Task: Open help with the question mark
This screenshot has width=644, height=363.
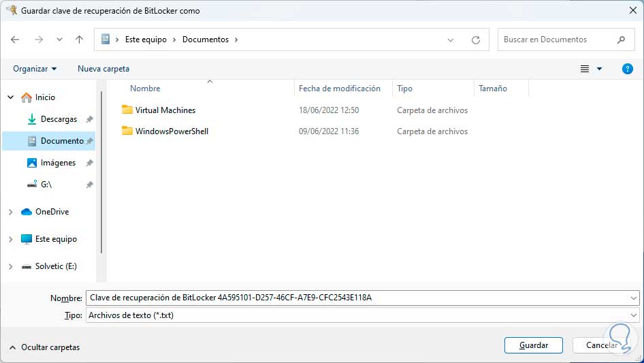Action: tap(627, 69)
